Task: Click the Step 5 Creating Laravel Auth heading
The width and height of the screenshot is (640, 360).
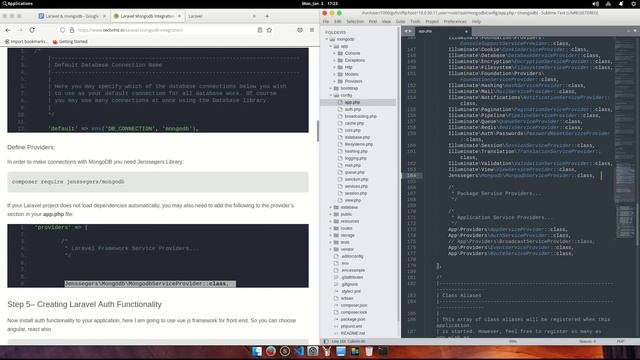Action: [84, 304]
